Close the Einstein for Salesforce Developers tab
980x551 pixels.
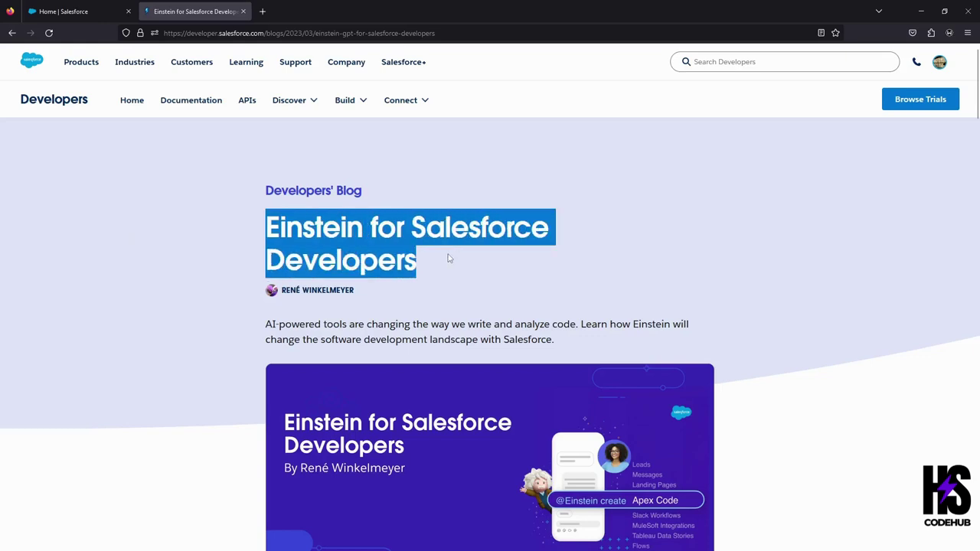point(243,11)
